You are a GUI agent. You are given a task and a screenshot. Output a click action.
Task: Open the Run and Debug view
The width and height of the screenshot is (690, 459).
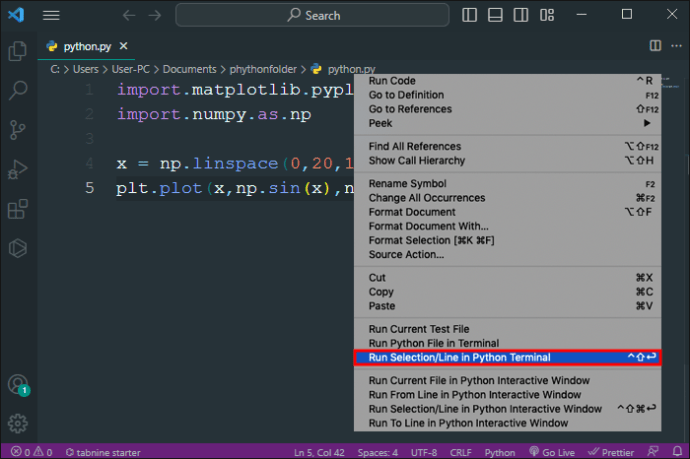(x=18, y=169)
